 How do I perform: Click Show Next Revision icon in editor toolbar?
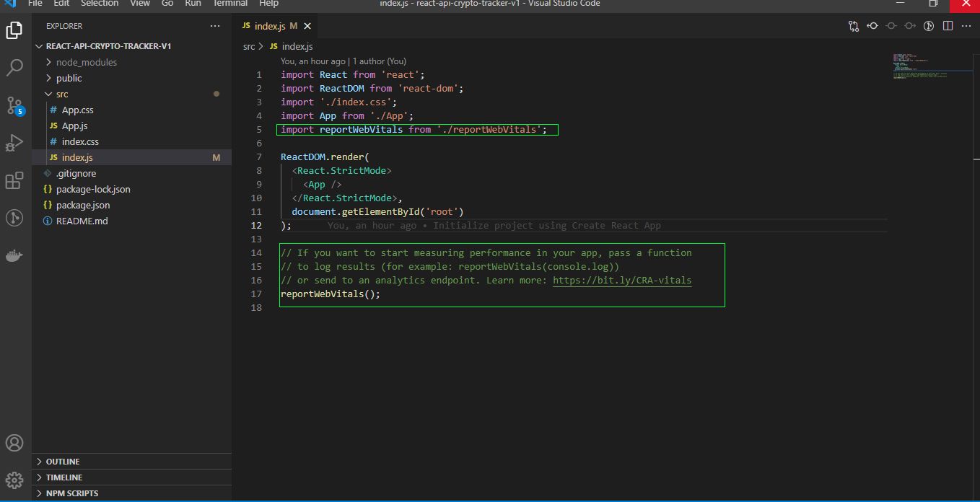pos(910,26)
